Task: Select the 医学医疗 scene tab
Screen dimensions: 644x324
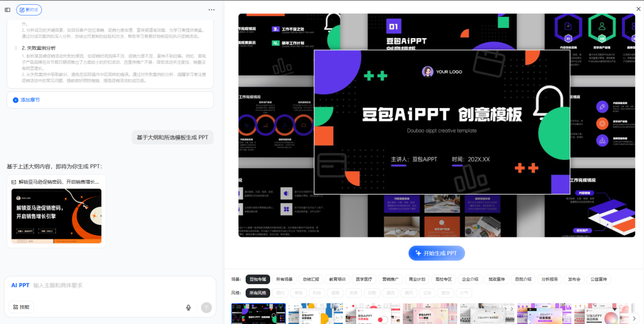Action: click(x=364, y=280)
